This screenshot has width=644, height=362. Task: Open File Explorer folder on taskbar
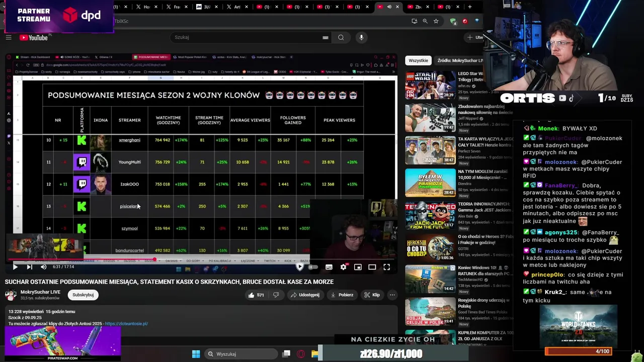click(315, 354)
